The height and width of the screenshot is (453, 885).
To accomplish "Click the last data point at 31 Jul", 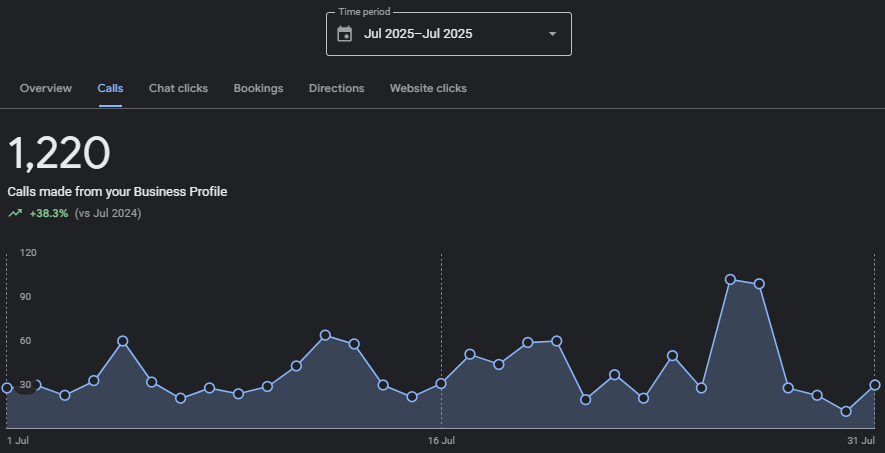I will click(875, 384).
